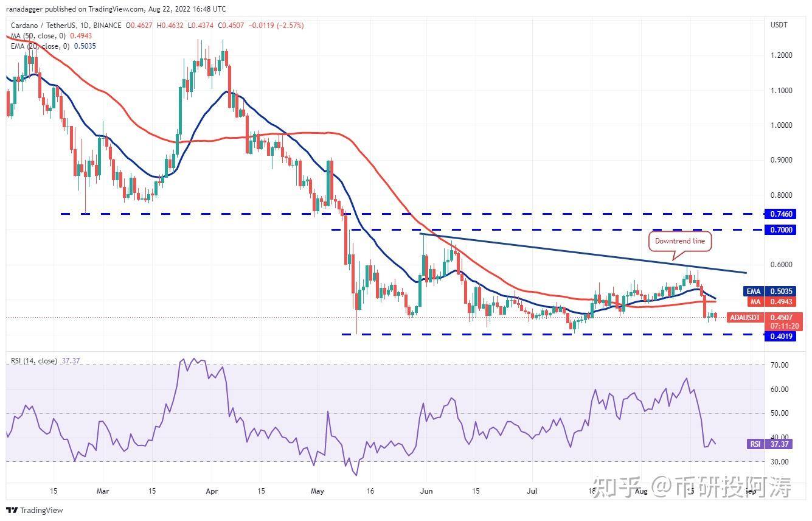Click the Apr label on the time axis

coord(212,490)
